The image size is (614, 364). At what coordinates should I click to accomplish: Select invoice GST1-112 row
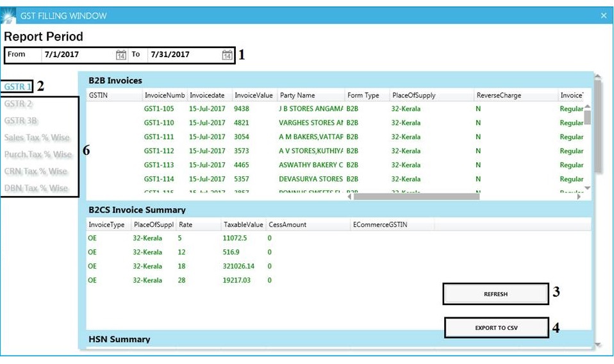point(335,151)
